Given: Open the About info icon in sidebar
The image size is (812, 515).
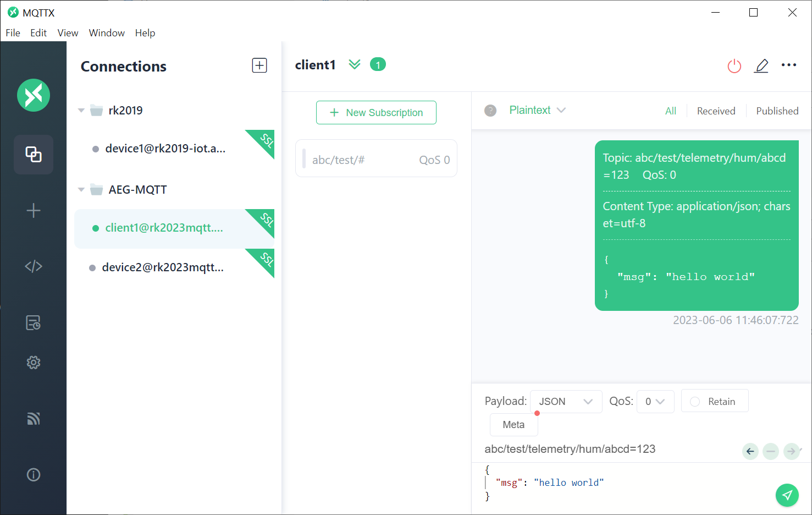Looking at the screenshot, I should click(34, 475).
